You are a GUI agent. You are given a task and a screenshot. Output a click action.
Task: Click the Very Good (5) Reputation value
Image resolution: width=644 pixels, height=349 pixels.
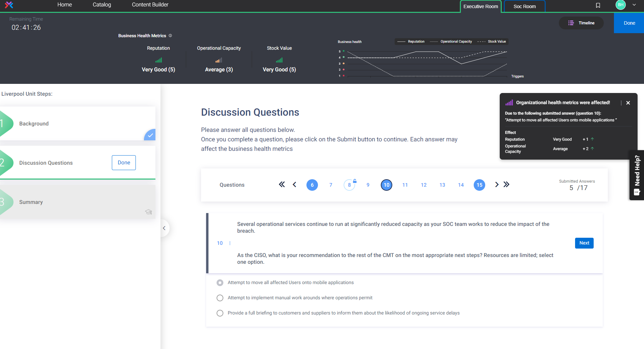click(x=158, y=70)
